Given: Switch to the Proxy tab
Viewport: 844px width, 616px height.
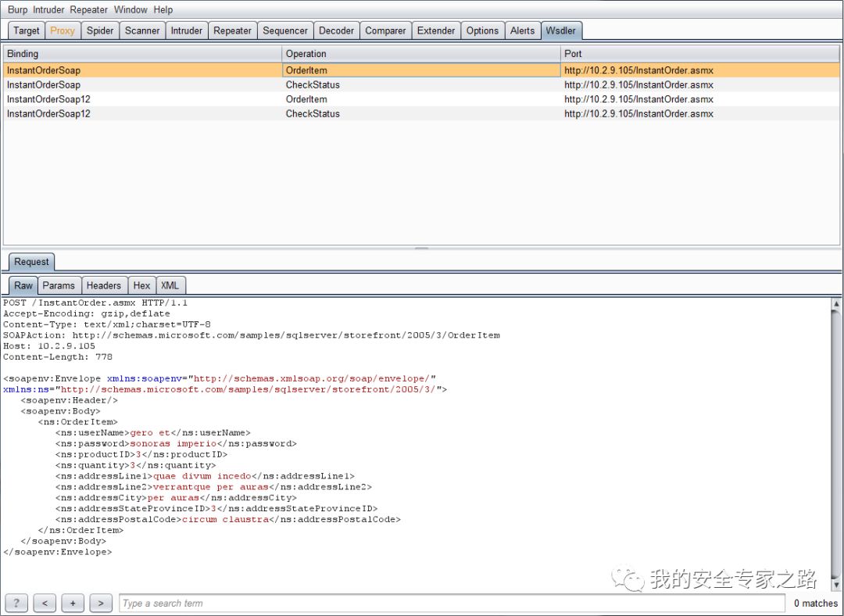Looking at the screenshot, I should (x=63, y=30).
